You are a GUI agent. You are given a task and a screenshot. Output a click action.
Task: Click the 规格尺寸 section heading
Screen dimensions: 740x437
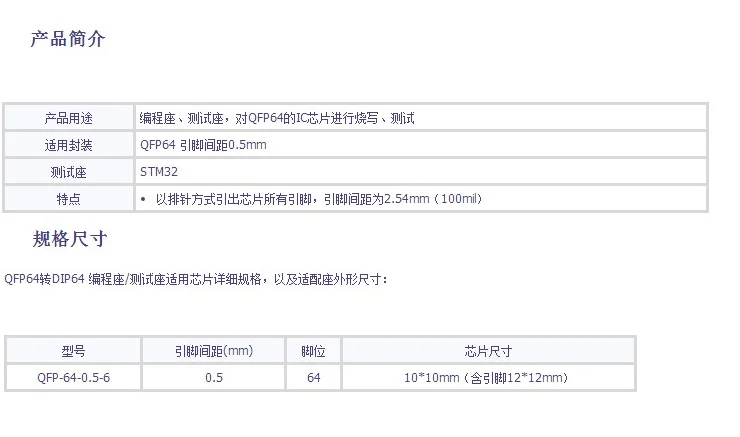(x=69, y=239)
